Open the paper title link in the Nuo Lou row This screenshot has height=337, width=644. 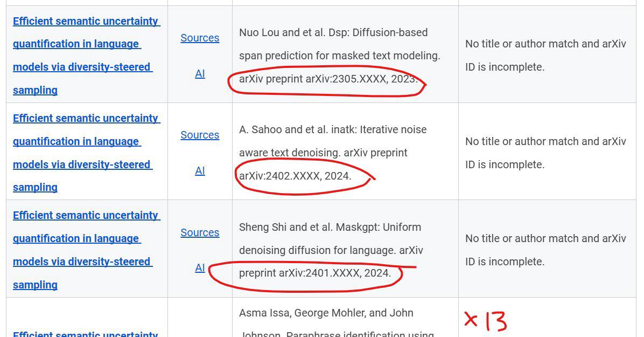86,56
